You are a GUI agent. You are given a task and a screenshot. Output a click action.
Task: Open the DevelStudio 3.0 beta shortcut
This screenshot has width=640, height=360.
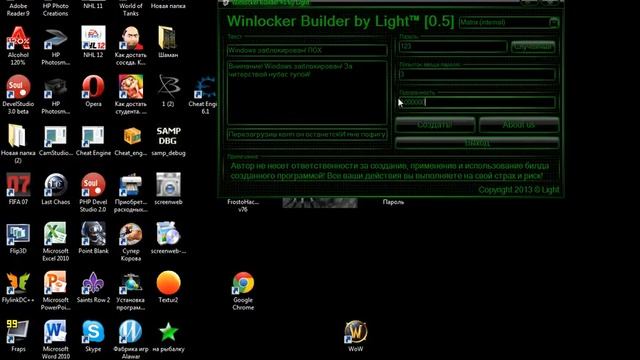point(18,87)
